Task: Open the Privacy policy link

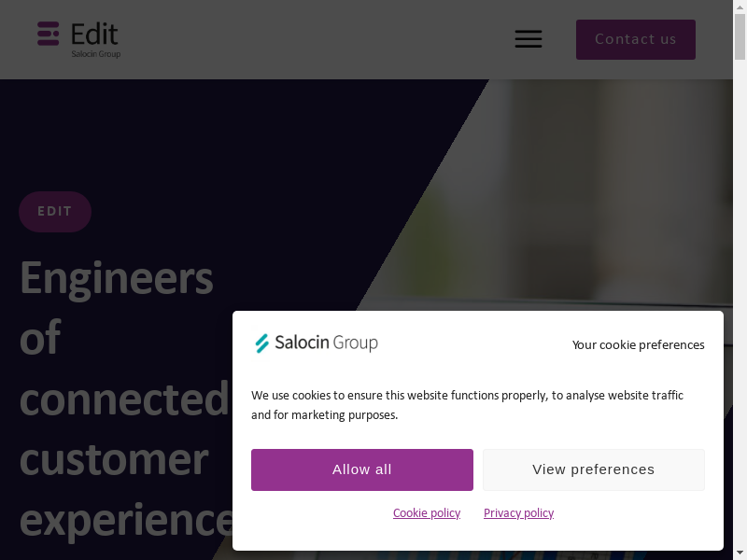Action: pyautogui.click(x=518, y=513)
